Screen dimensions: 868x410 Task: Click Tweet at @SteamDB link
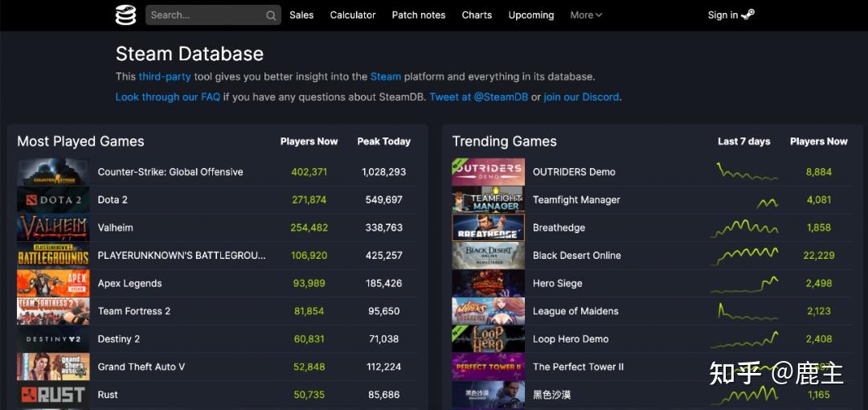click(479, 97)
